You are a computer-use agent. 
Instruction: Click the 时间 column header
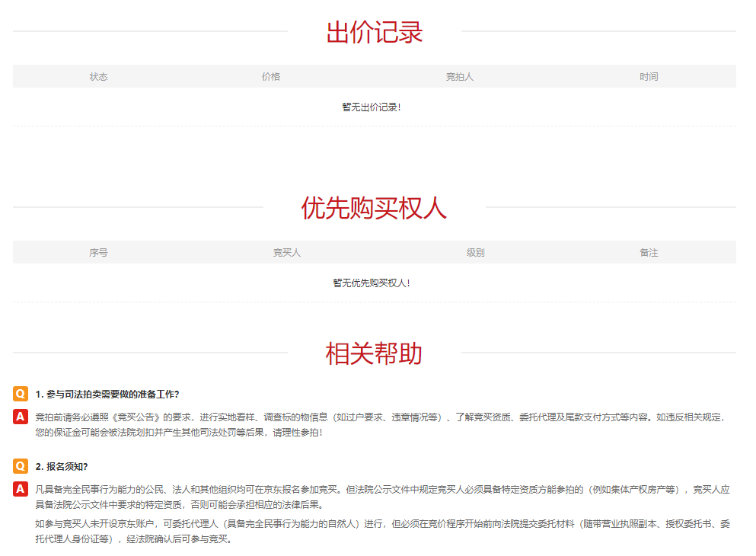click(649, 77)
